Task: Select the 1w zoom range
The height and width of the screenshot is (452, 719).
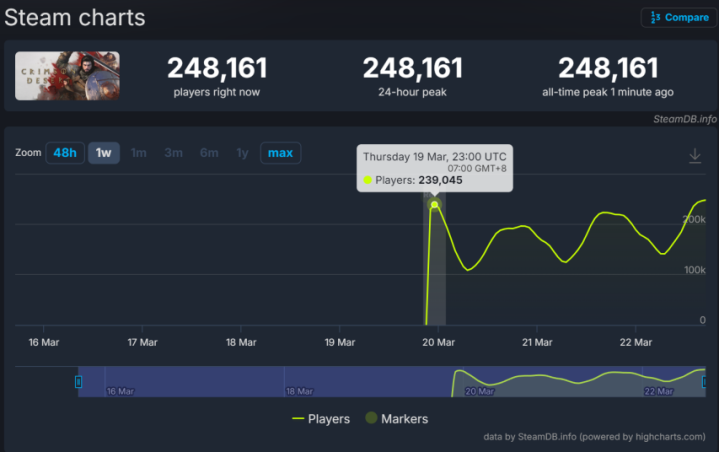Action: [104, 153]
